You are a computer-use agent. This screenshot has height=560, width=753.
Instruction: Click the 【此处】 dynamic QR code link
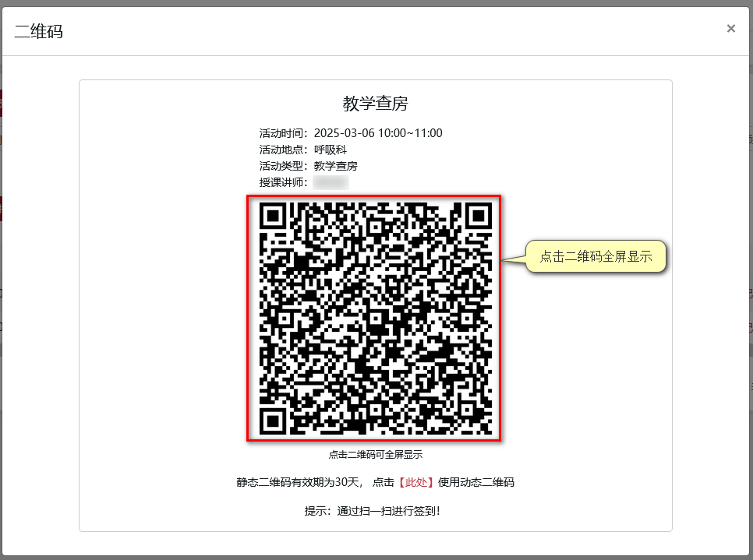click(x=416, y=482)
